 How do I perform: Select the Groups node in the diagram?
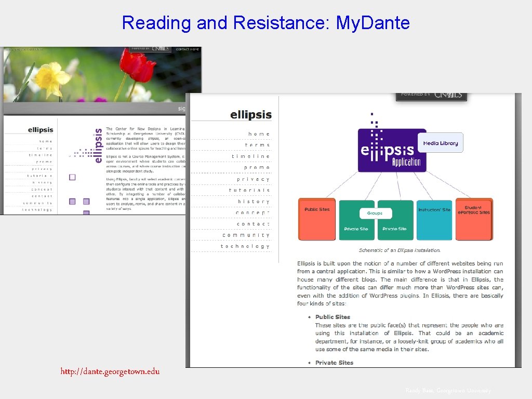pos(376,213)
